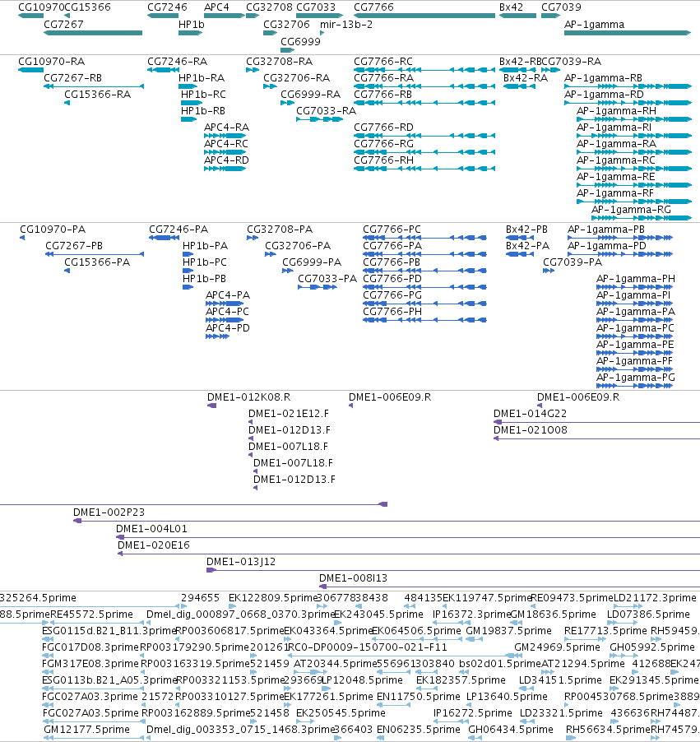Viewport: 700px width, 742px height.
Task: Click transcript CG7267-RB
Action: coord(73,78)
